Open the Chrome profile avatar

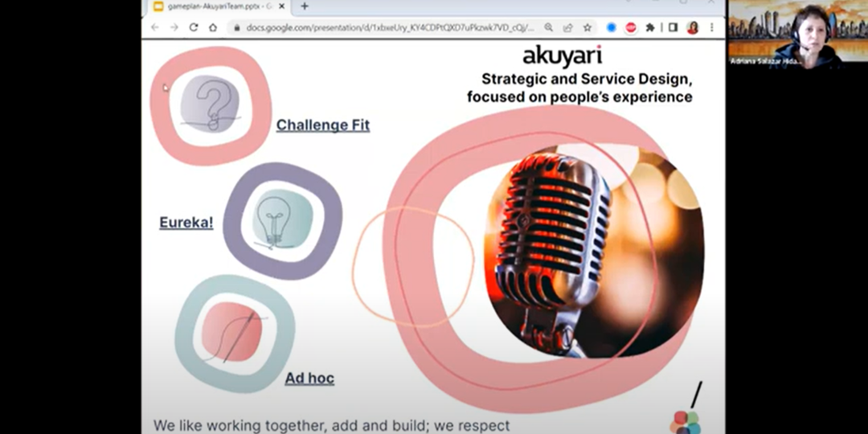click(693, 27)
